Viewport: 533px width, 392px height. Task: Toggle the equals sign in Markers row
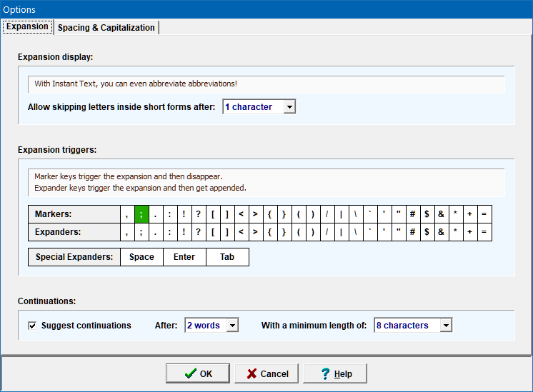coord(484,214)
